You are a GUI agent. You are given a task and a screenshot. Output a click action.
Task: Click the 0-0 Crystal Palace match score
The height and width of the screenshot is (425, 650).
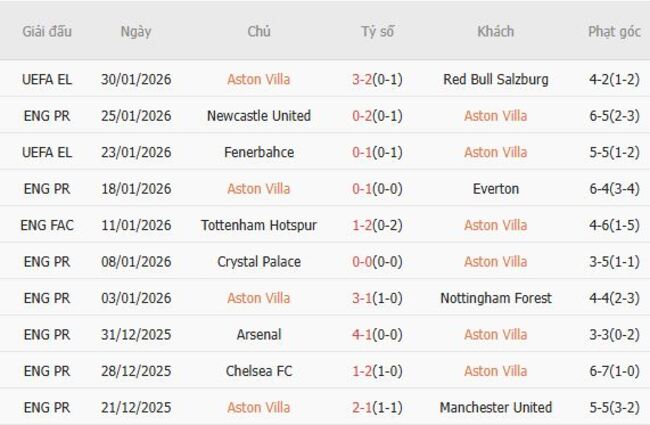pyautogui.click(x=365, y=262)
